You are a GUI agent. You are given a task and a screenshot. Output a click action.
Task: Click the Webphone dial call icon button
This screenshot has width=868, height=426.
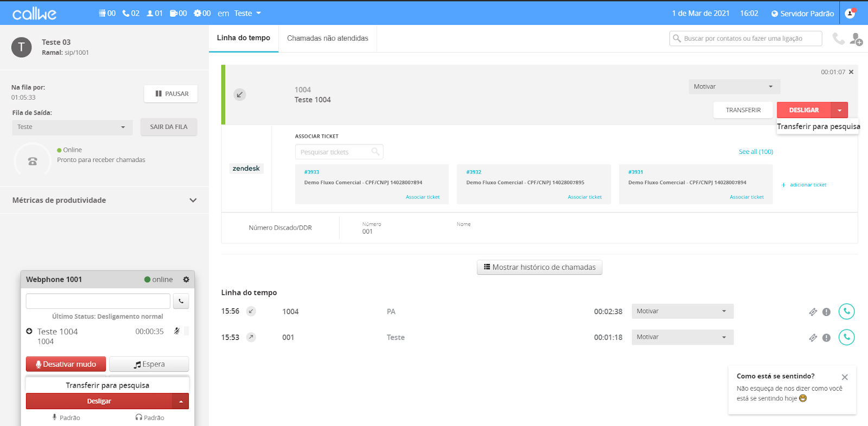[181, 301]
